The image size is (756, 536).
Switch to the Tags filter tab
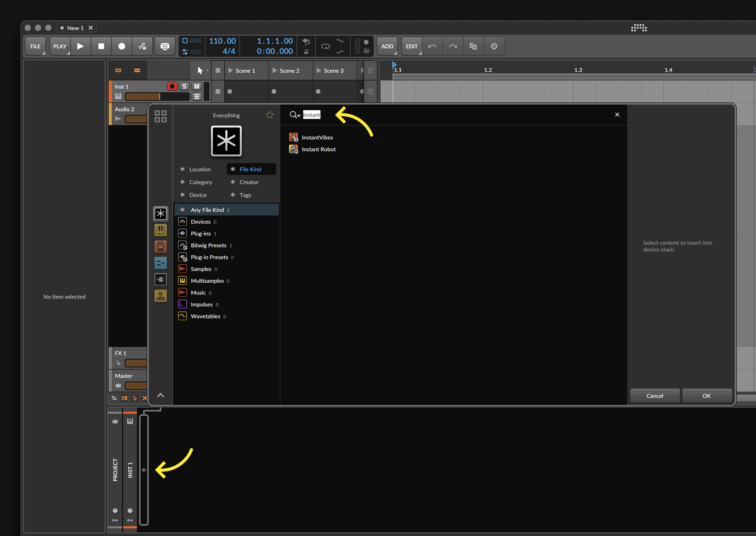(x=251, y=195)
